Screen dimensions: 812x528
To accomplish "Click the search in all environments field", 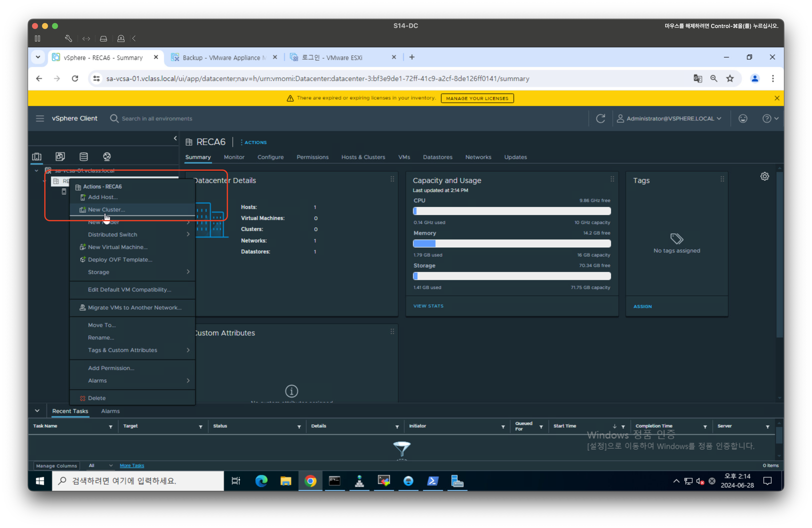I will tap(157, 119).
